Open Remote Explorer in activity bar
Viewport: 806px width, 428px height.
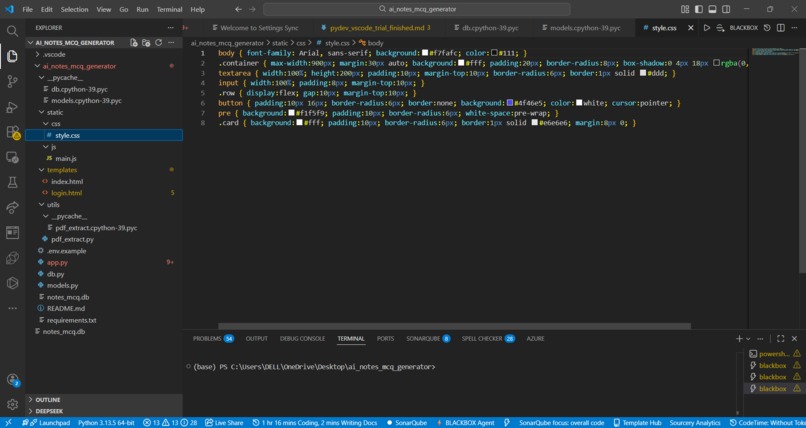coord(12,157)
